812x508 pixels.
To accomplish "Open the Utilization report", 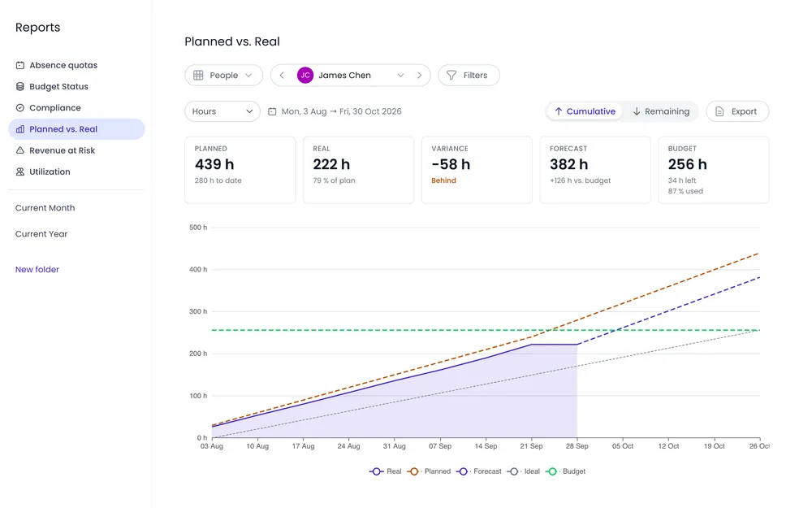I will [76, 172].
